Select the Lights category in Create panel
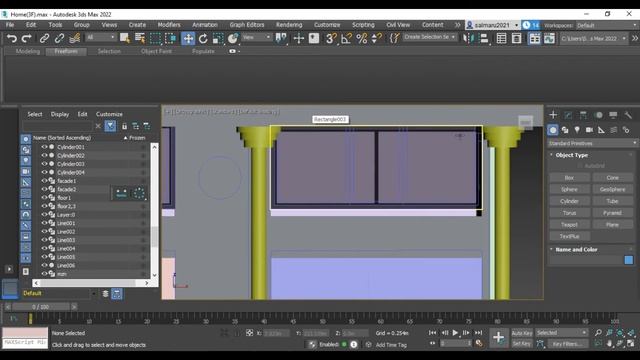 point(577,130)
